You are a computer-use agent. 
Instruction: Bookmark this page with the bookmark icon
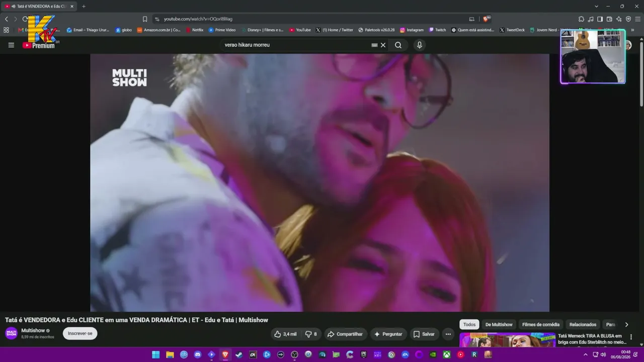pos(145,19)
